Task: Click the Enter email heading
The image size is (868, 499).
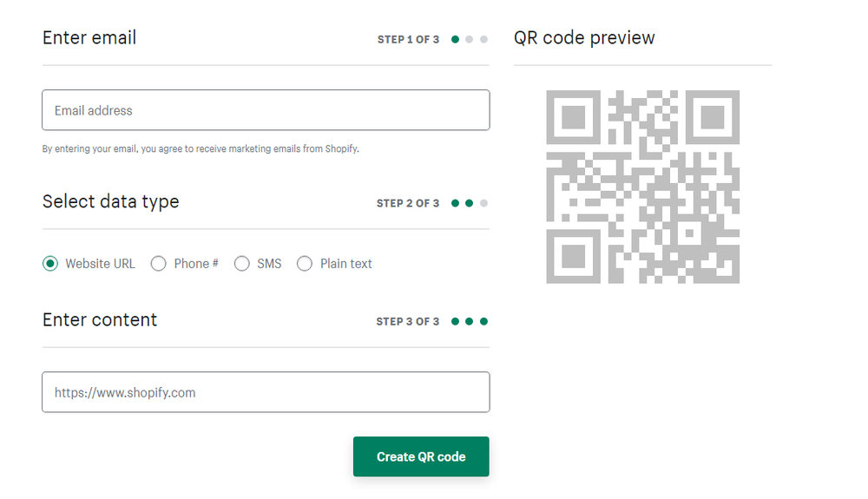Action: [x=89, y=38]
